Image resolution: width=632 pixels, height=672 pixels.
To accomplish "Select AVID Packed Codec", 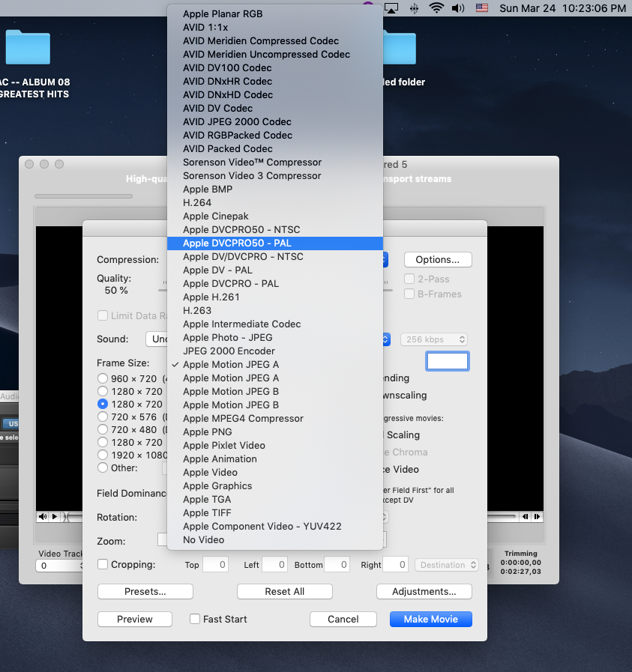I will click(x=275, y=149).
